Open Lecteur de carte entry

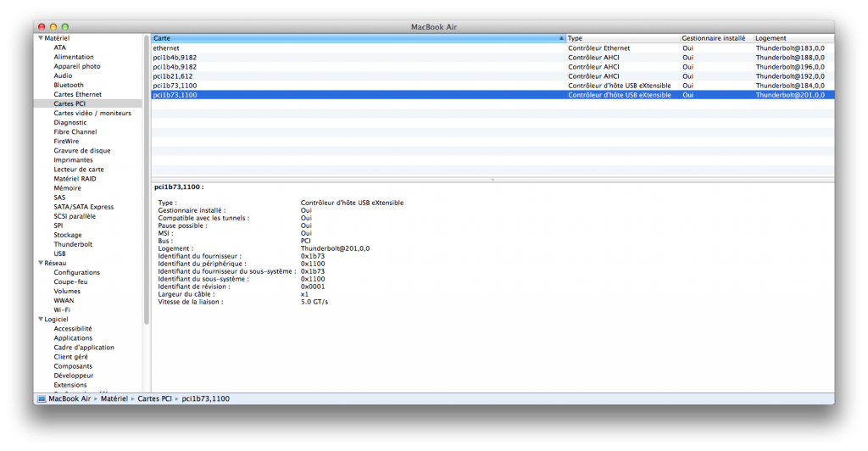(x=79, y=170)
